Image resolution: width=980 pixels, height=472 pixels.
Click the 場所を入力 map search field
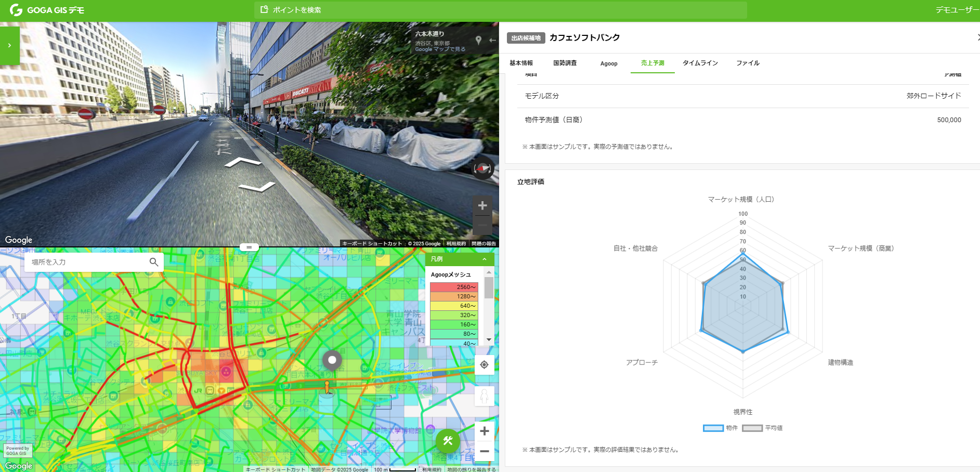point(87,262)
